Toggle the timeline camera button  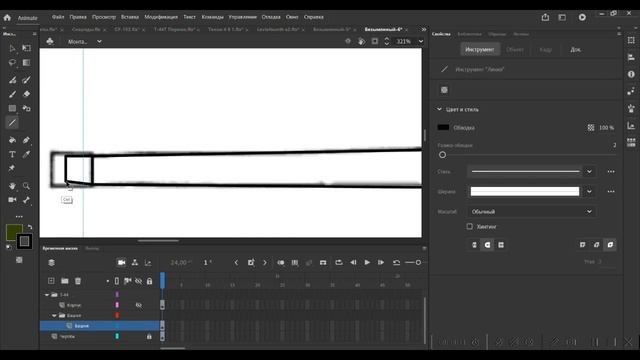pos(121,262)
